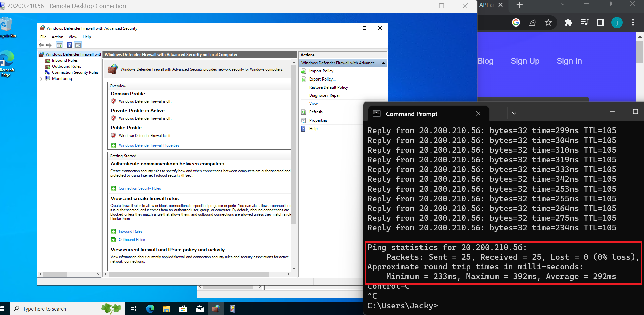The image size is (644, 315).
Task: Click Firewall app icon on remote taskbar
Action: (216, 309)
